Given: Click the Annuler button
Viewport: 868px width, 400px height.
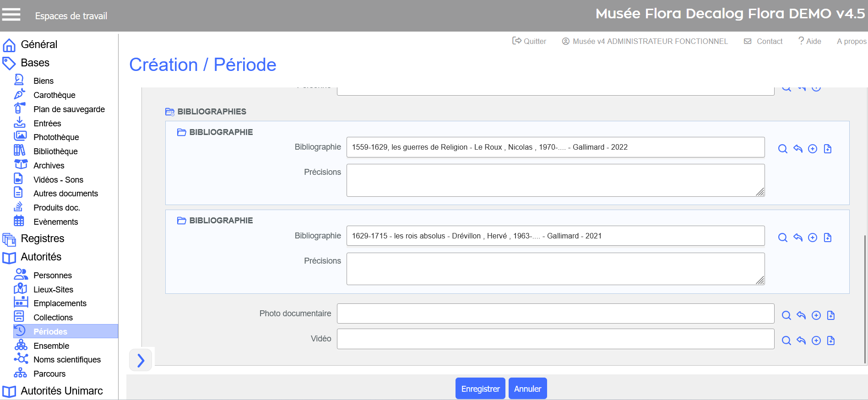Looking at the screenshot, I should (527, 389).
